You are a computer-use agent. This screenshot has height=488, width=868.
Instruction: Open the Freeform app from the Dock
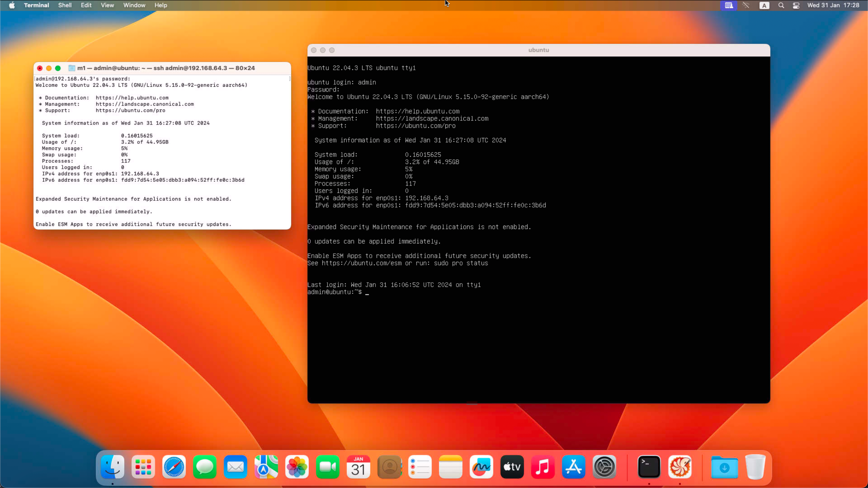click(x=481, y=467)
